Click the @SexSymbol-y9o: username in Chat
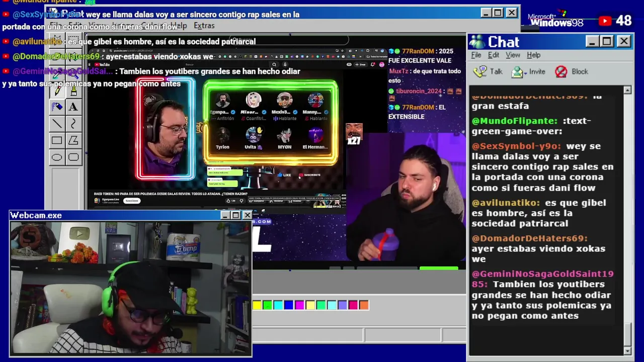The width and height of the screenshot is (644, 362). pyautogui.click(x=516, y=146)
